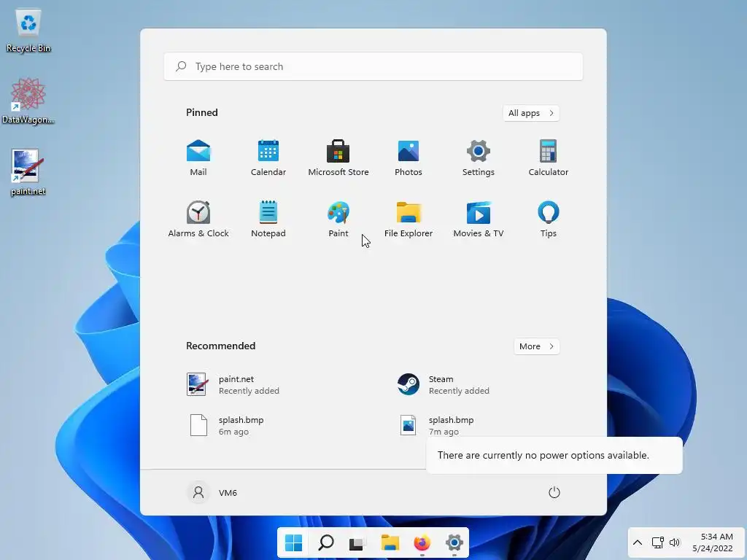Image resolution: width=747 pixels, height=560 pixels.
Task: Show hidden system tray icons
Action: coord(638,542)
